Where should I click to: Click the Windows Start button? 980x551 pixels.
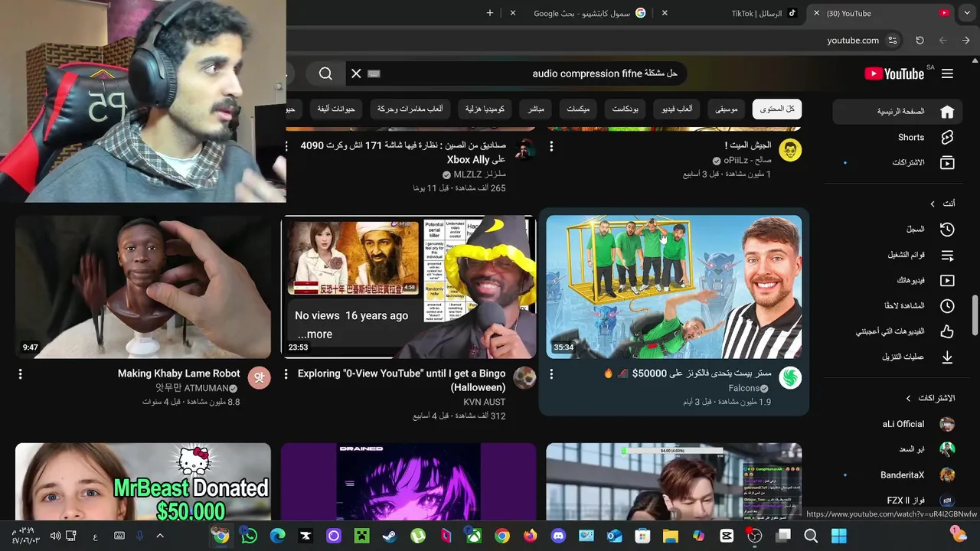coord(839,536)
